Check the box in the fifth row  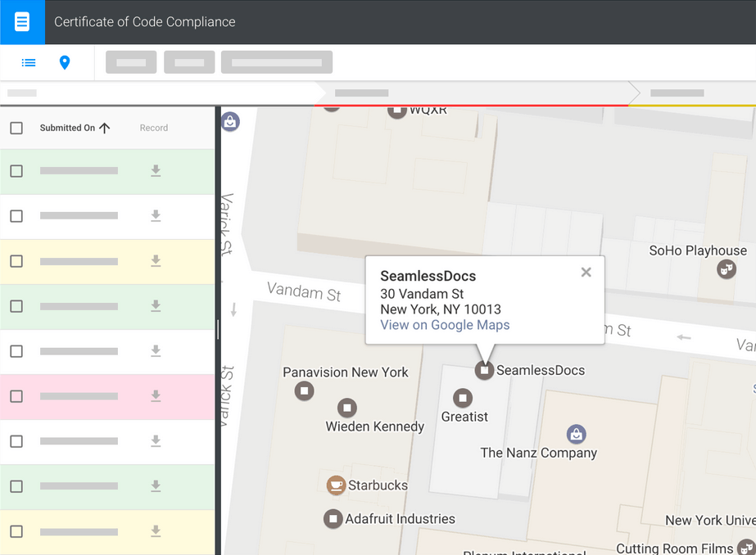(x=16, y=351)
